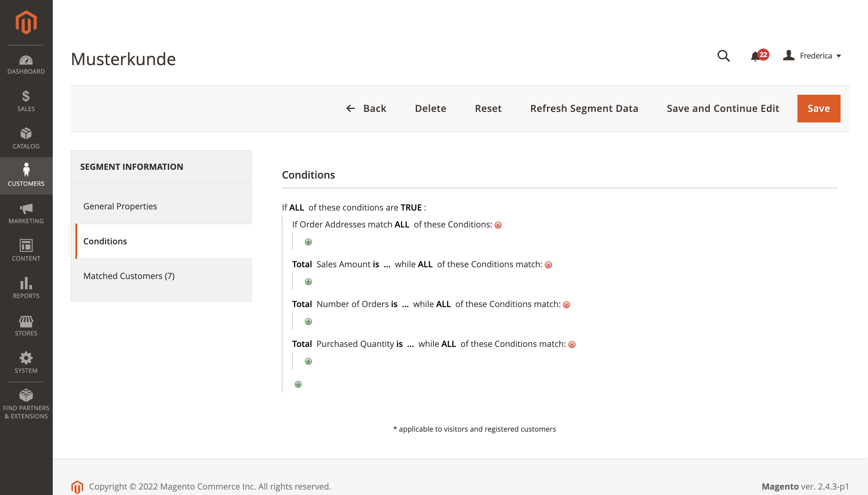Open notifications bell with 22 badge

(759, 56)
